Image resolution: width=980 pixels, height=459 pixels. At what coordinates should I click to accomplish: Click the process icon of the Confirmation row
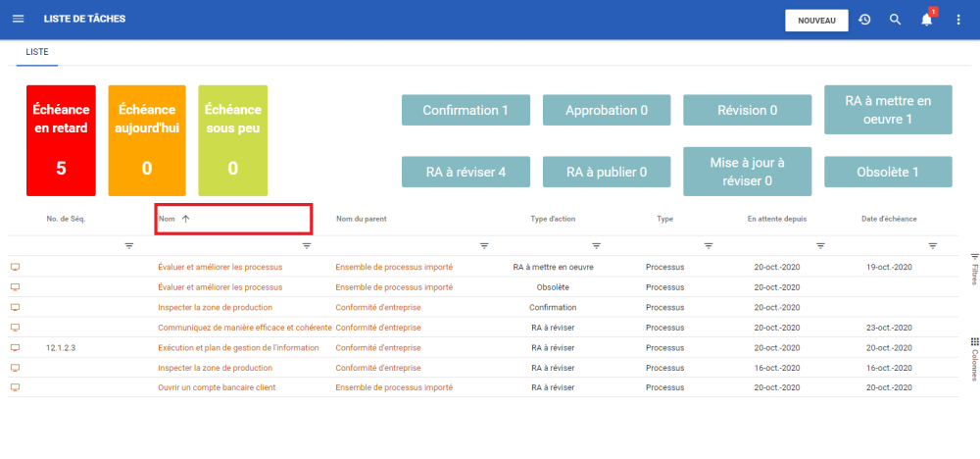(16, 307)
